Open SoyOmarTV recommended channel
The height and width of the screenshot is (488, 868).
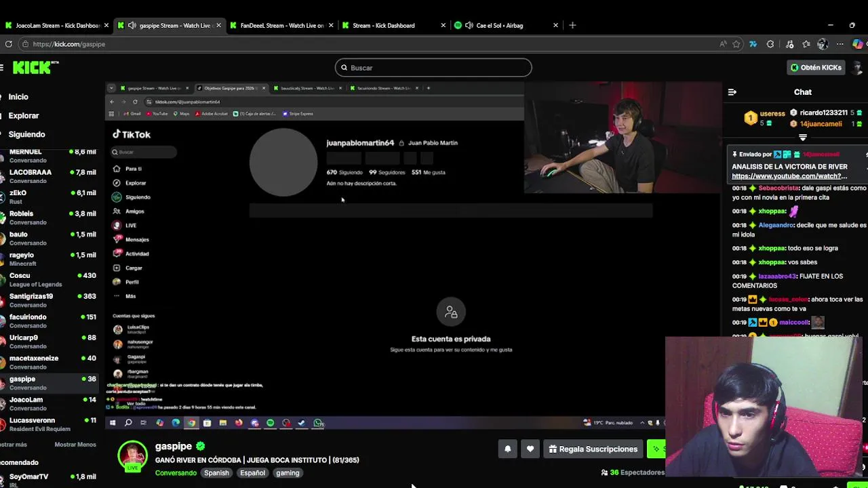pos(49,481)
